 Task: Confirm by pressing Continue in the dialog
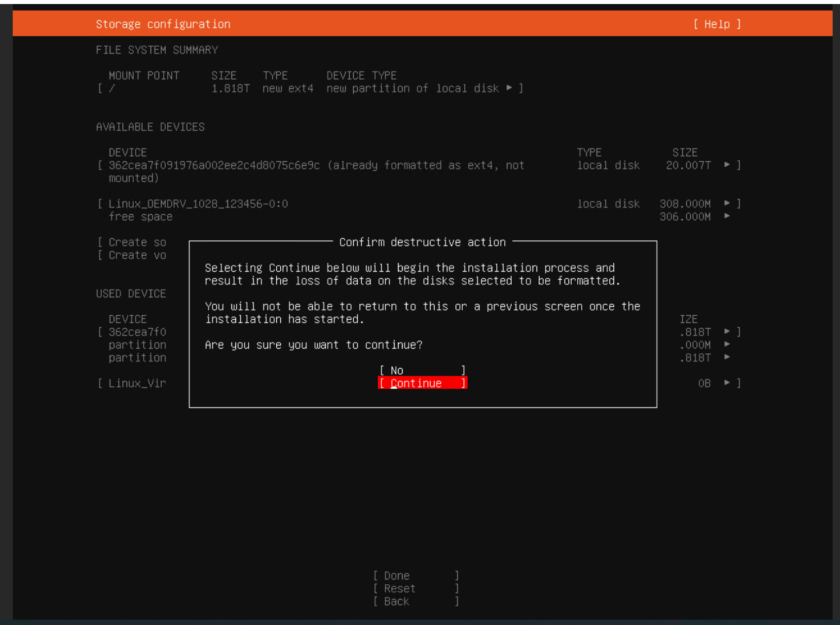pyautogui.click(x=422, y=383)
